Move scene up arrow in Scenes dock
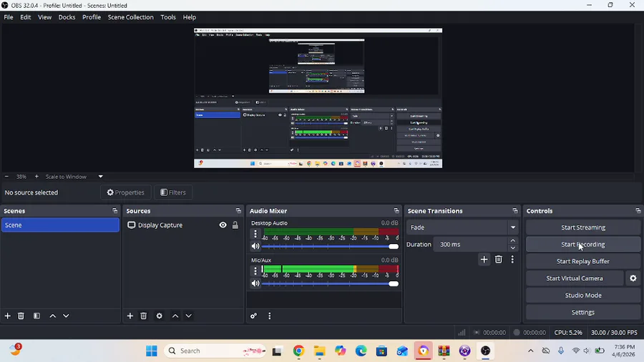The width and height of the screenshot is (644, 362). pos(52,315)
